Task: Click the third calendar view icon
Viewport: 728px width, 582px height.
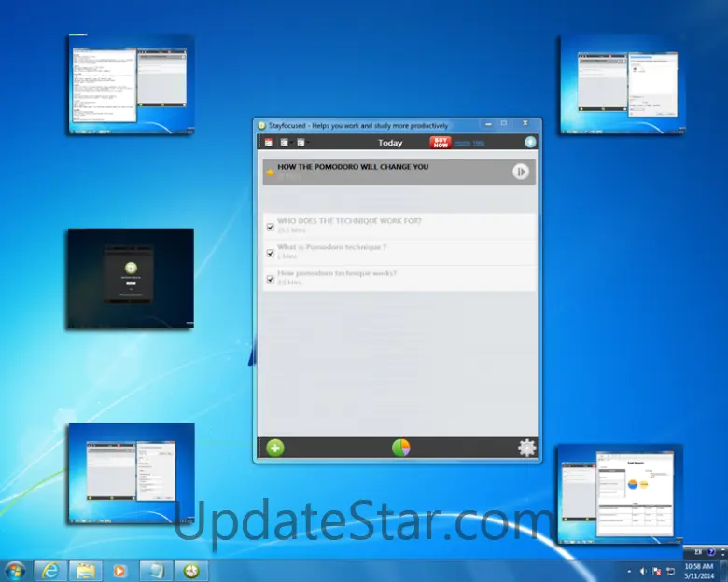Action: (301, 143)
